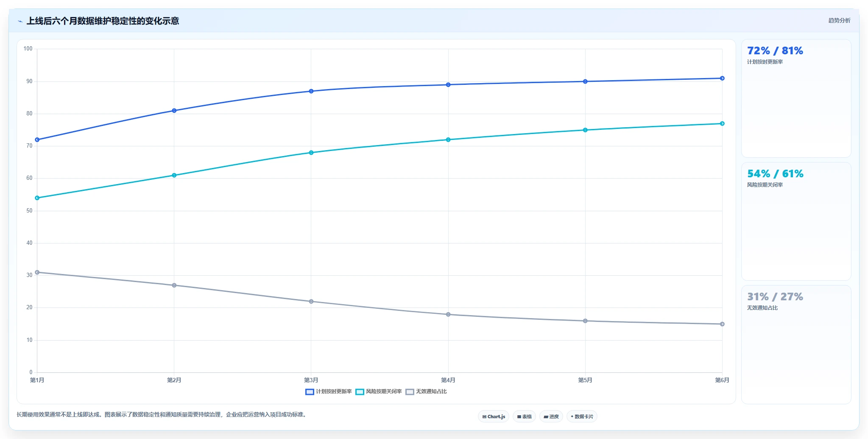Click the 趋势分析 tag in the header
Image resolution: width=868 pixels, height=439 pixels.
click(x=839, y=20)
